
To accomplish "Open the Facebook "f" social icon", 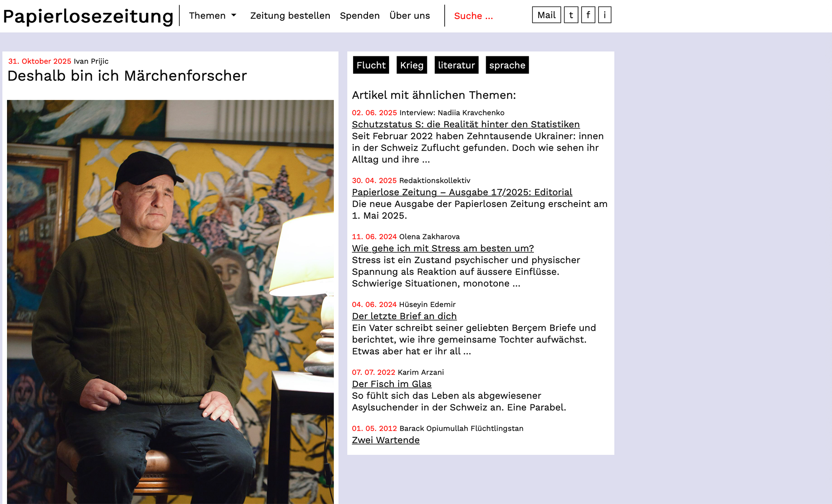I will pyautogui.click(x=588, y=15).
